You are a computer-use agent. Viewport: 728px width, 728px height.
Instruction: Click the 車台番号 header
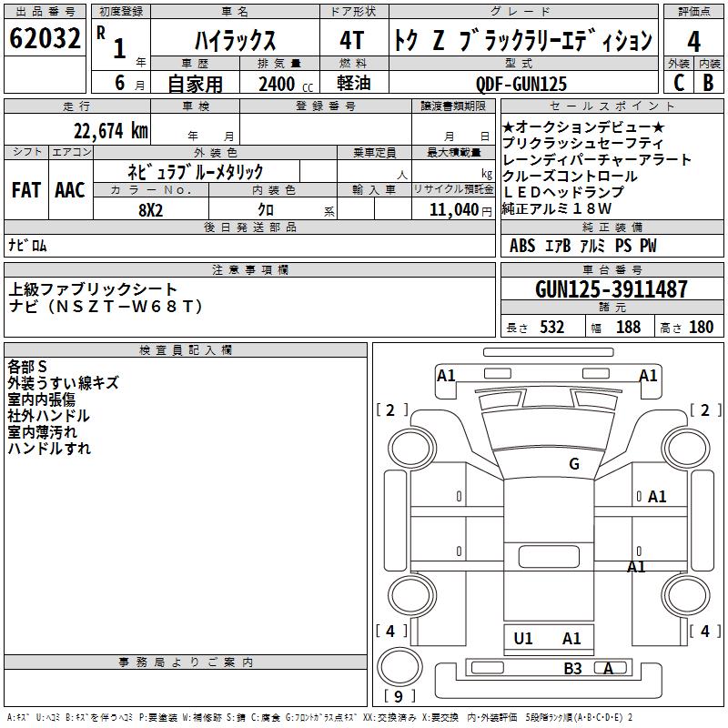[612, 269]
